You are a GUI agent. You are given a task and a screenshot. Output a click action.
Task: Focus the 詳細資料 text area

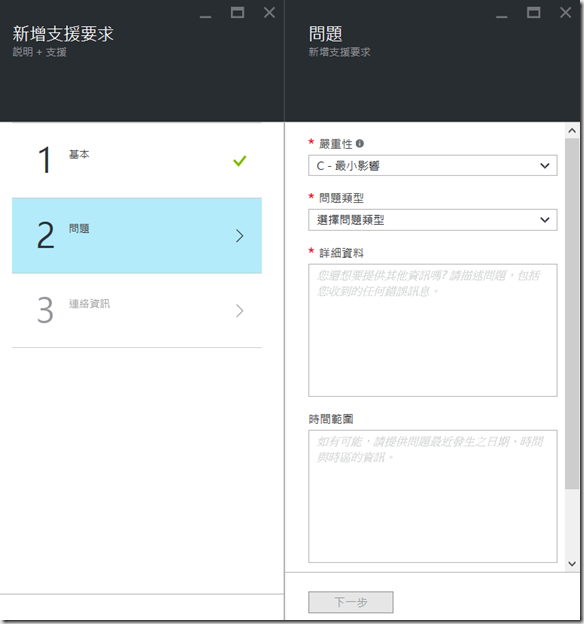(x=433, y=330)
